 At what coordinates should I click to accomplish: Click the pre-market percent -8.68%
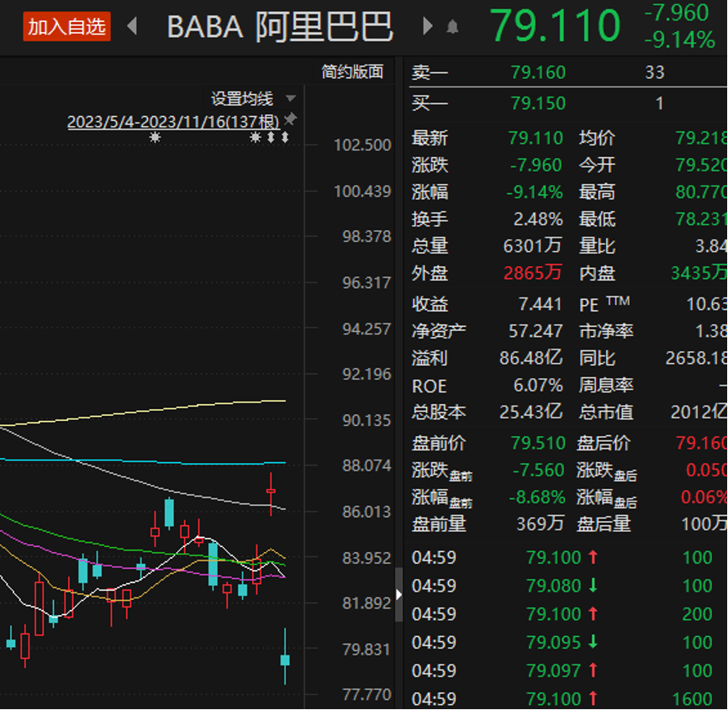[537, 497]
